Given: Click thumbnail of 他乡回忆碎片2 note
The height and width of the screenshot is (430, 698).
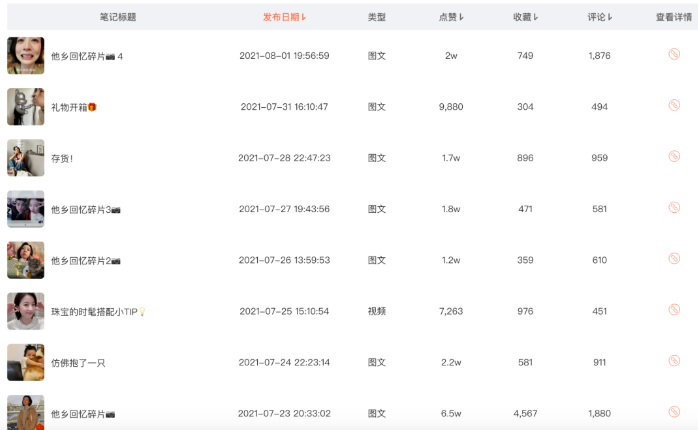Looking at the screenshot, I should click(x=25, y=260).
